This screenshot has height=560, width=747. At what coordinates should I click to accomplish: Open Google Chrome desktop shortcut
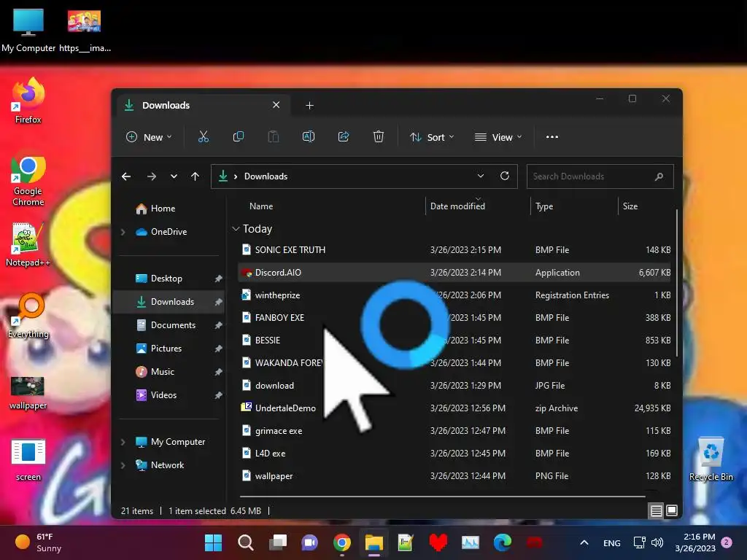tap(28, 182)
